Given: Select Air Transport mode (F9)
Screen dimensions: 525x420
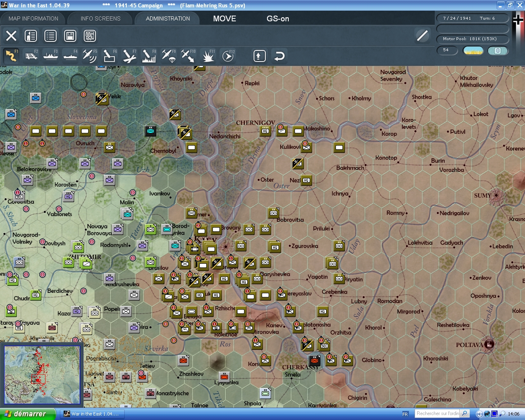Looking at the screenshot, I should coord(168,56).
